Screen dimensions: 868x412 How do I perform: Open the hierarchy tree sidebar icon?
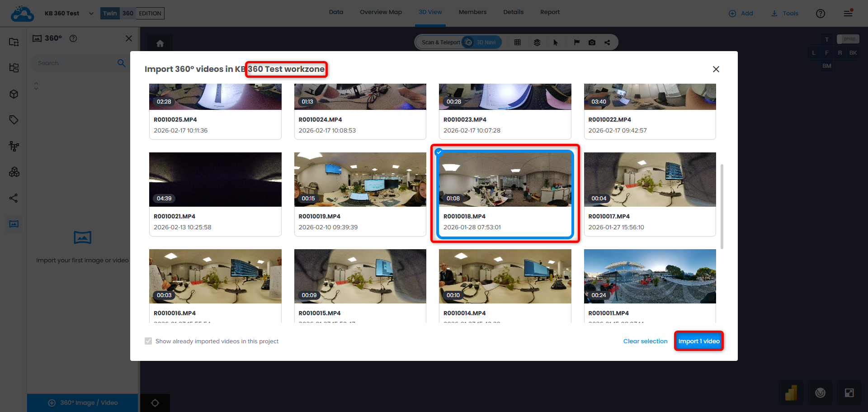click(14, 146)
